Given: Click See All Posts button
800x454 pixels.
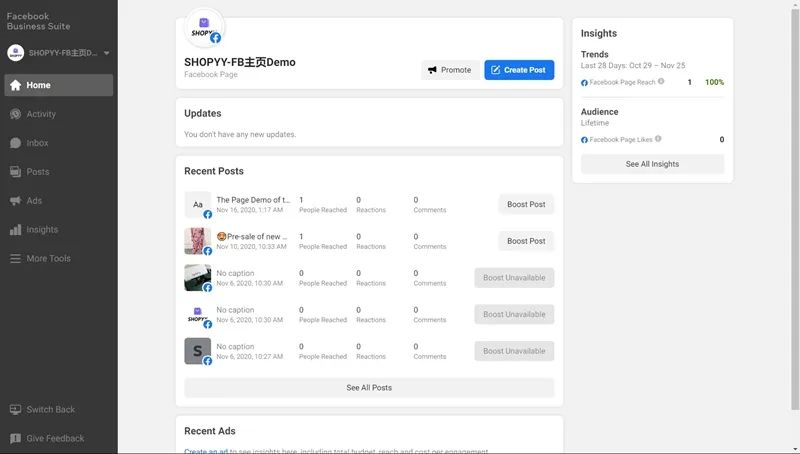Looking at the screenshot, I should coord(369,388).
